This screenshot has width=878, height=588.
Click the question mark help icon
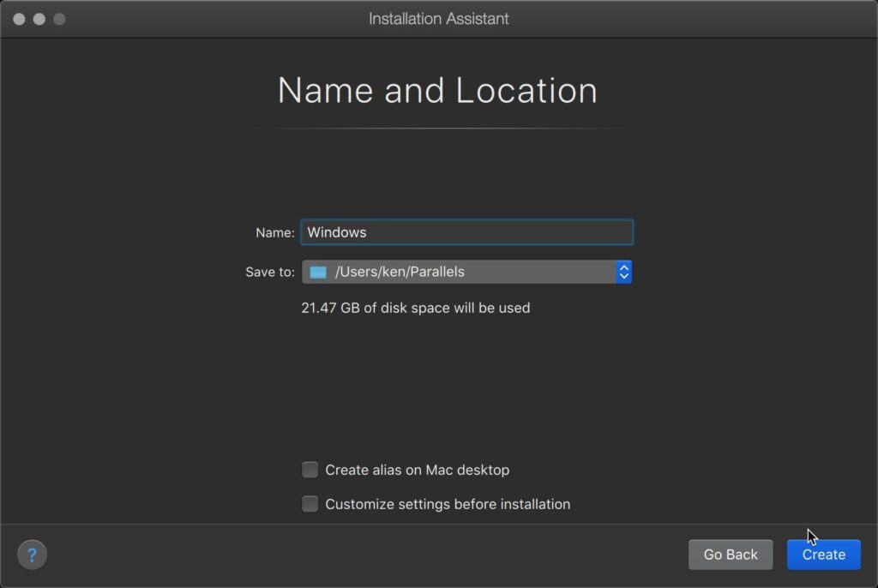pyautogui.click(x=33, y=555)
